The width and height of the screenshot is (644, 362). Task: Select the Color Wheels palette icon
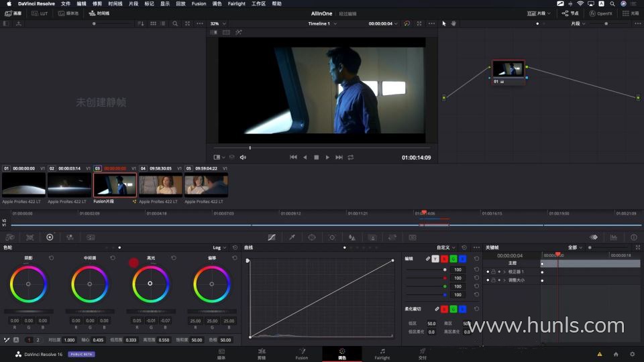coord(50,237)
